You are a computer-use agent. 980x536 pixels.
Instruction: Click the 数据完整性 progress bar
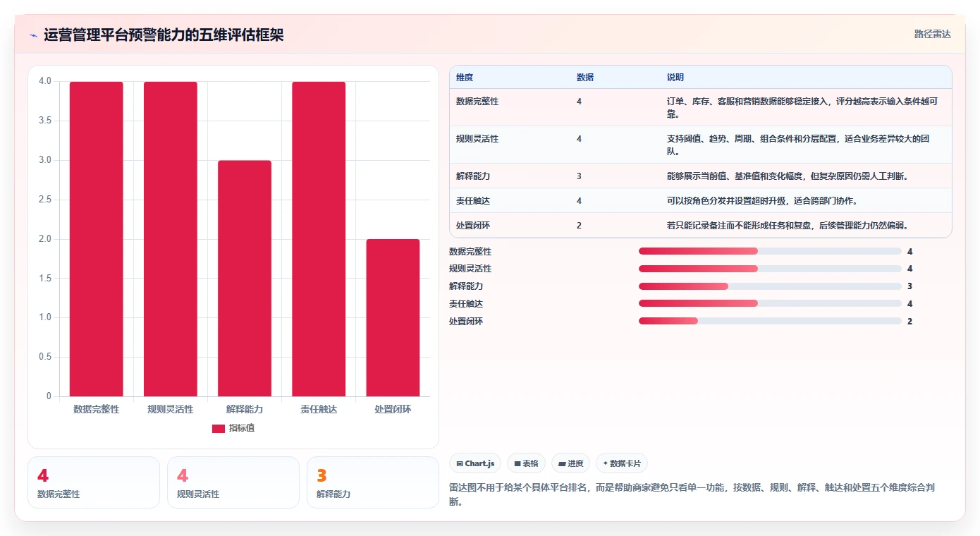[770, 251]
